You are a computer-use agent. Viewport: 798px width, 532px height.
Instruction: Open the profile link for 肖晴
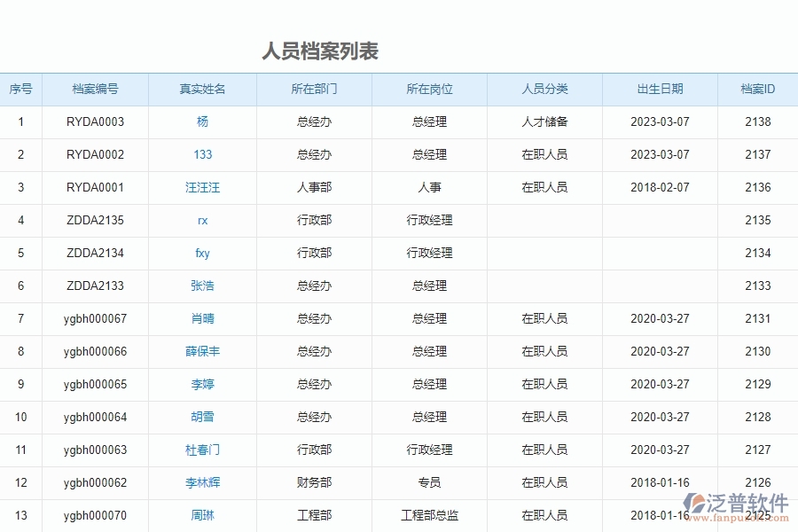click(202, 318)
